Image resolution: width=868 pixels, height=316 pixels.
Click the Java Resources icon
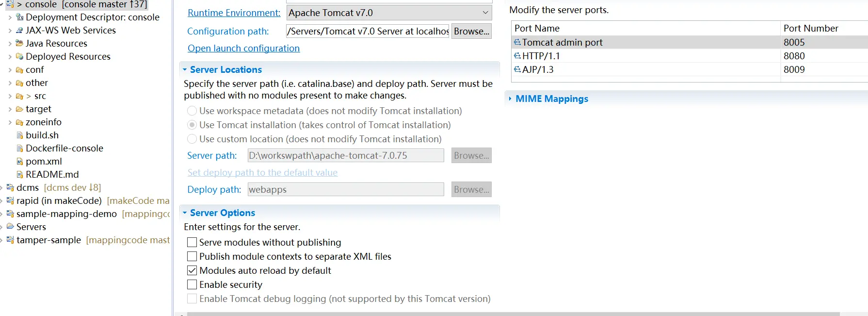20,43
